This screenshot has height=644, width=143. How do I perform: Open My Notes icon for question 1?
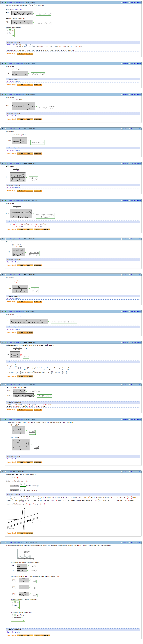click(122, 2)
